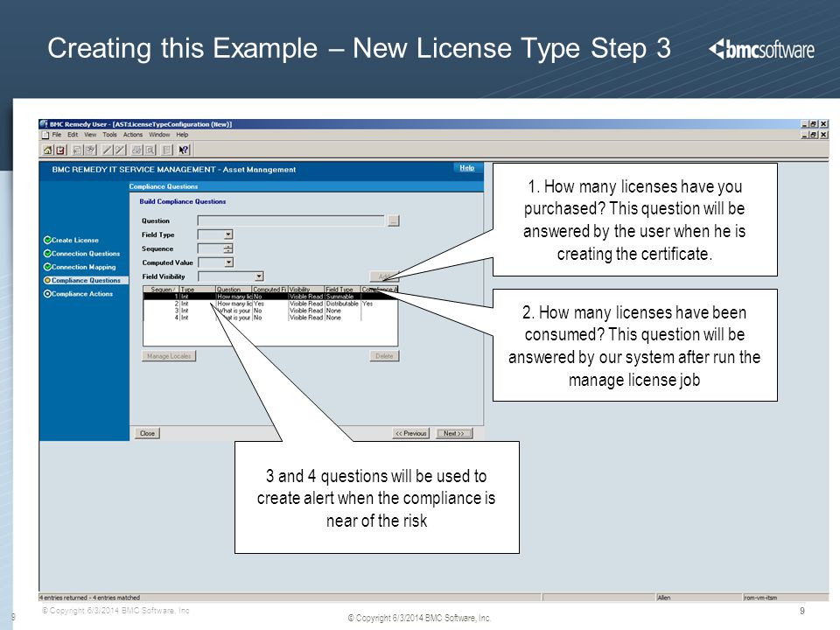Sort by Question column header
This screenshot has height=630, width=840.
[x=234, y=290]
